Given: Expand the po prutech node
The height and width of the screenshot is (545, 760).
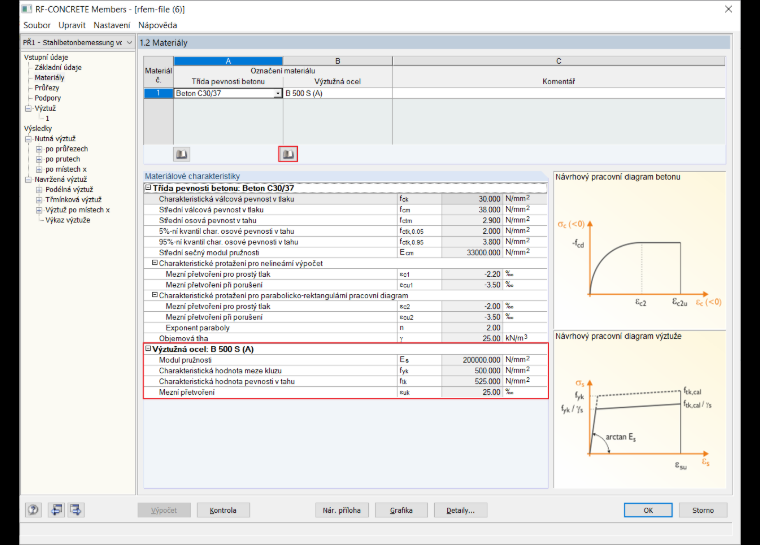Looking at the screenshot, I should [x=39, y=159].
